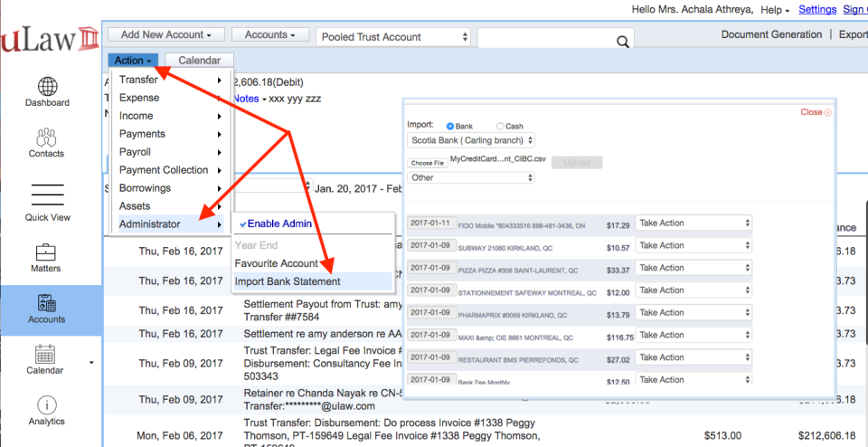Open the Settings link
868x447 pixels.
coord(817,9)
